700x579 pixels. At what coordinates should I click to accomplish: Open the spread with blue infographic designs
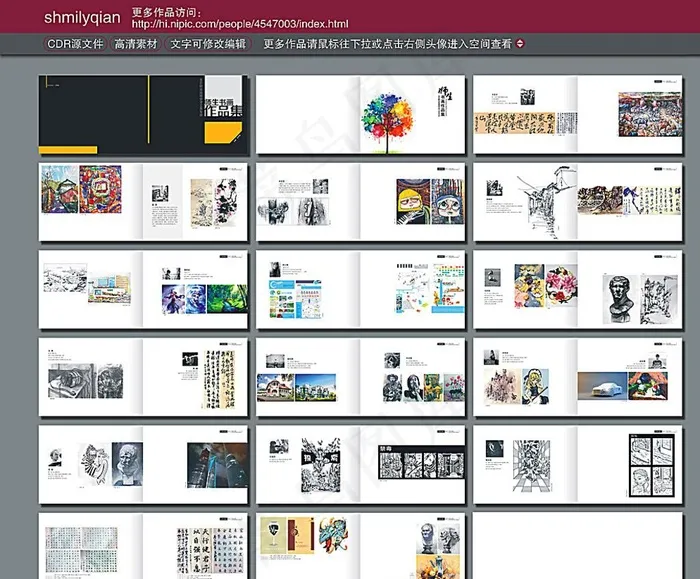(360, 289)
